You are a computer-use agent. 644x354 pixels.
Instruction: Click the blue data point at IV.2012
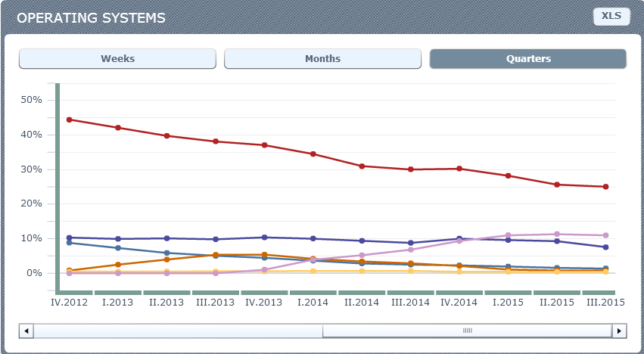pos(70,243)
